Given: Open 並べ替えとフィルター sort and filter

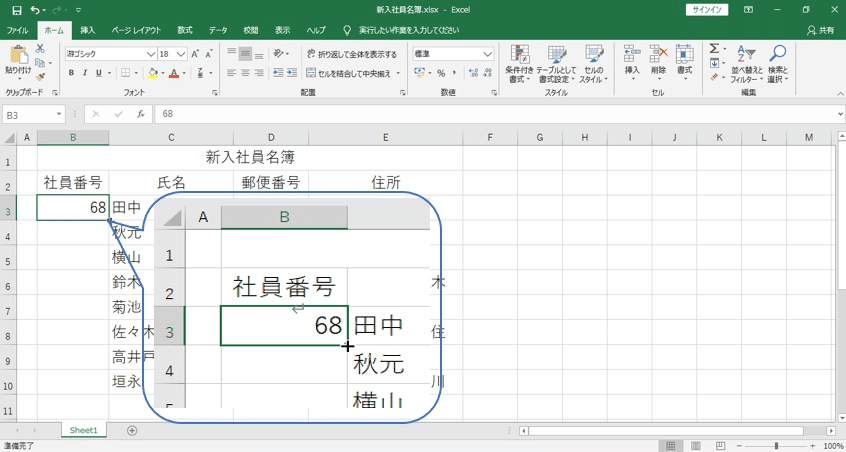Looking at the screenshot, I should tap(747, 64).
